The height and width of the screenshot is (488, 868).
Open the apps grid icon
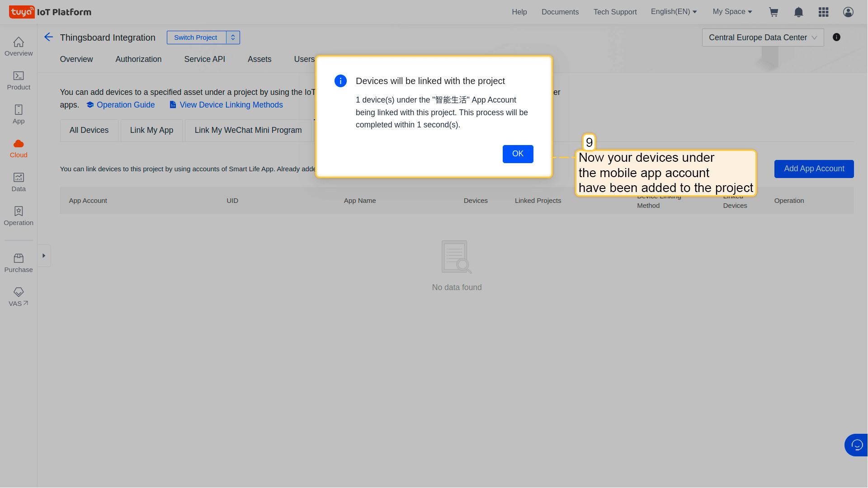[823, 12]
